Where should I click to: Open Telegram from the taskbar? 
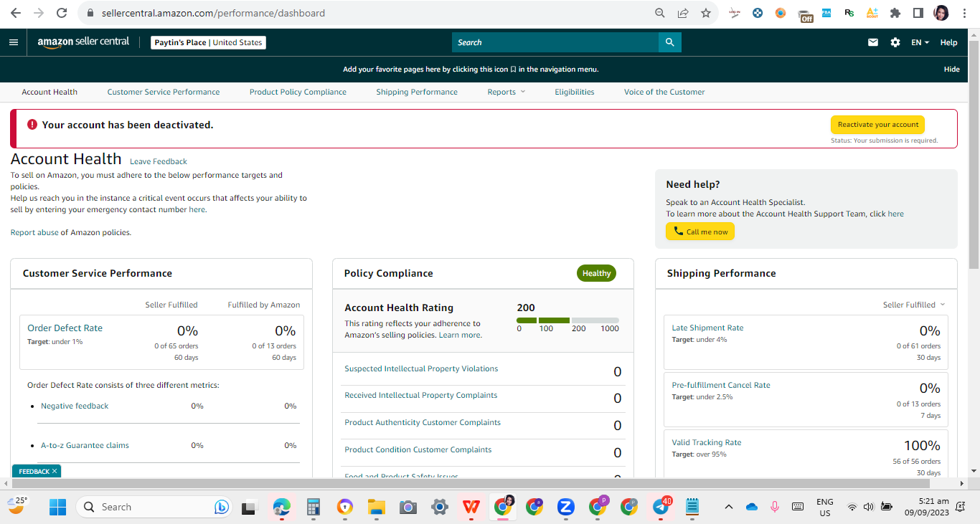[x=661, y=507]
